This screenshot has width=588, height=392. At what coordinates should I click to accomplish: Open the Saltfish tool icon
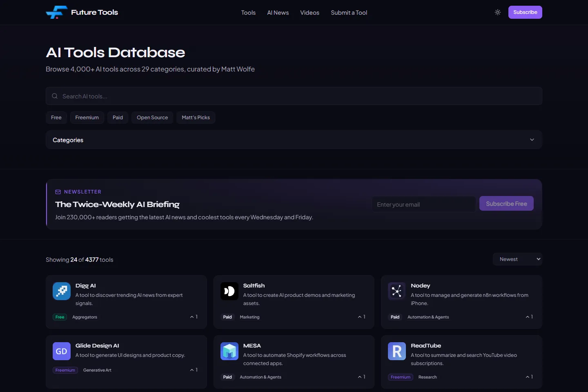tap(229, 291)
